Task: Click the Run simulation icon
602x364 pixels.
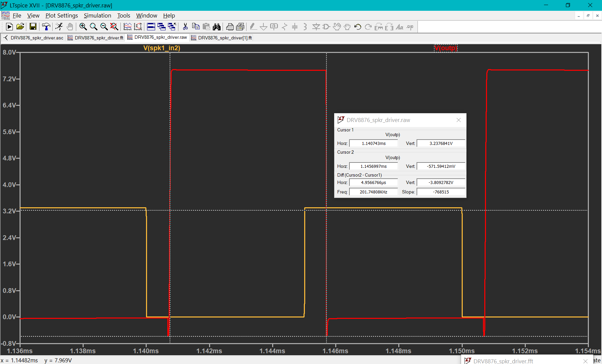Action: 9,27
